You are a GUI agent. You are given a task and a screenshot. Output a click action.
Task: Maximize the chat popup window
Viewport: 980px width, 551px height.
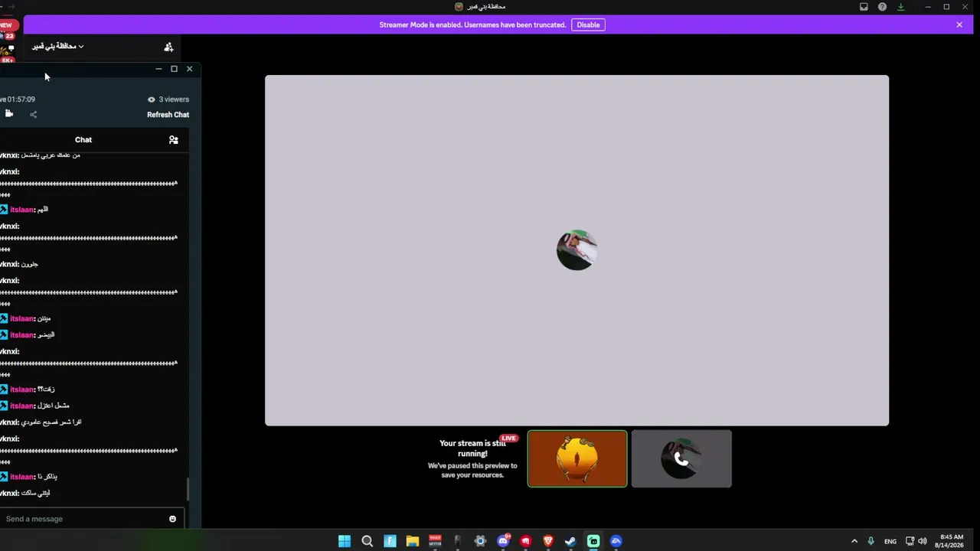click(x=174, y=69)
